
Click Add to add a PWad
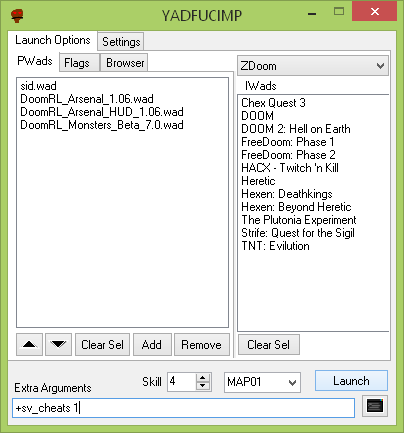(x=152, y=344)
